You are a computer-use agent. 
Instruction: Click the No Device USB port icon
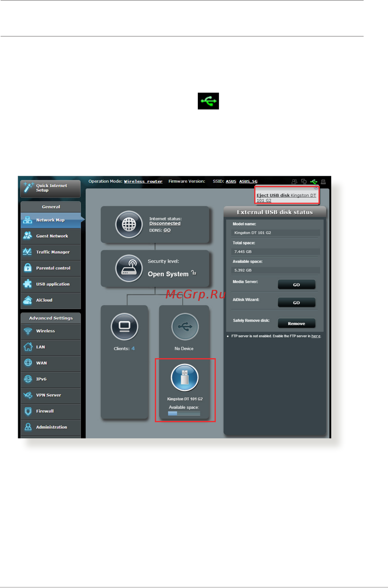coord(185,326)
